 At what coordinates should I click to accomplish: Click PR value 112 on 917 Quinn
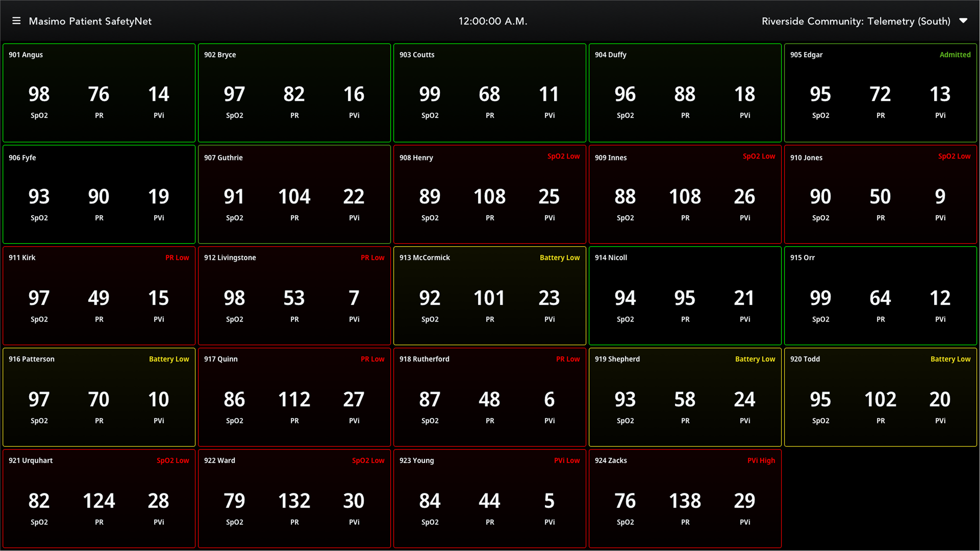294,400
